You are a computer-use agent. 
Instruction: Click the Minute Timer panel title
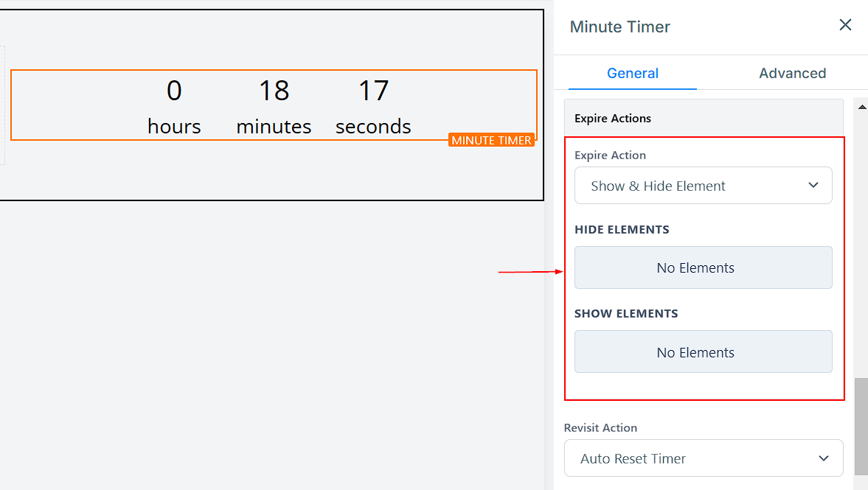619,27
